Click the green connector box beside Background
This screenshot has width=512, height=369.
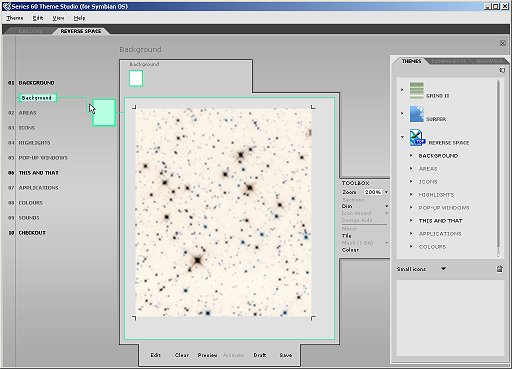104,113
